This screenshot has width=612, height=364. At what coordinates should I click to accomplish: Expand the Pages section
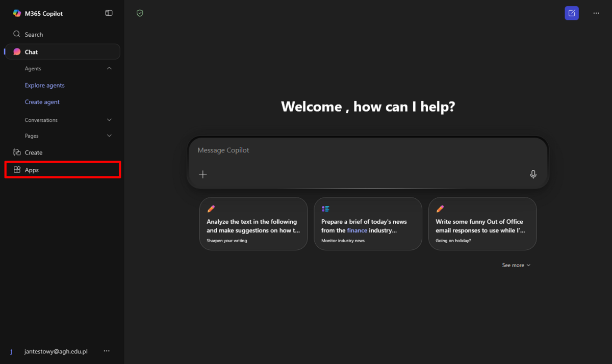coord(109,136)
